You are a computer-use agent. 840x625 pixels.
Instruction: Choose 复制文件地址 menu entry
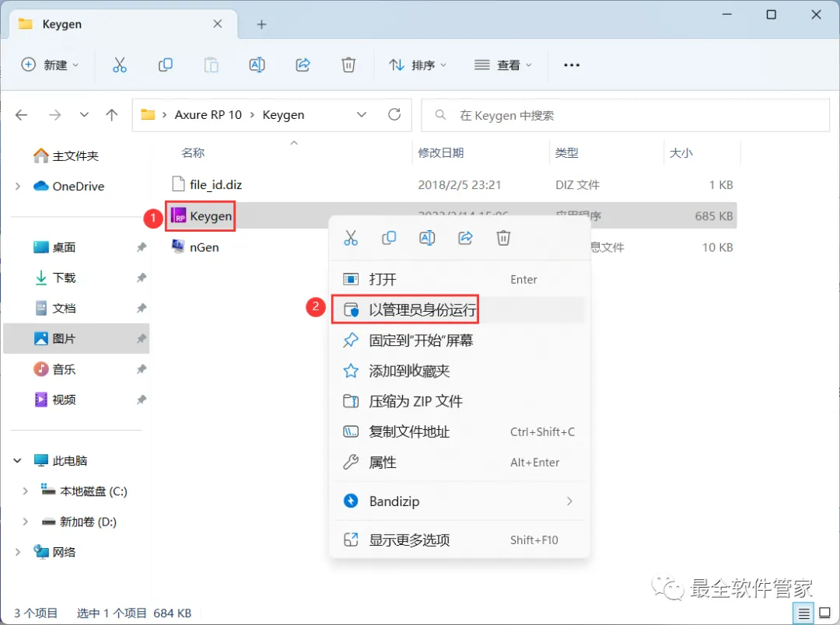[x=459, y=431]
